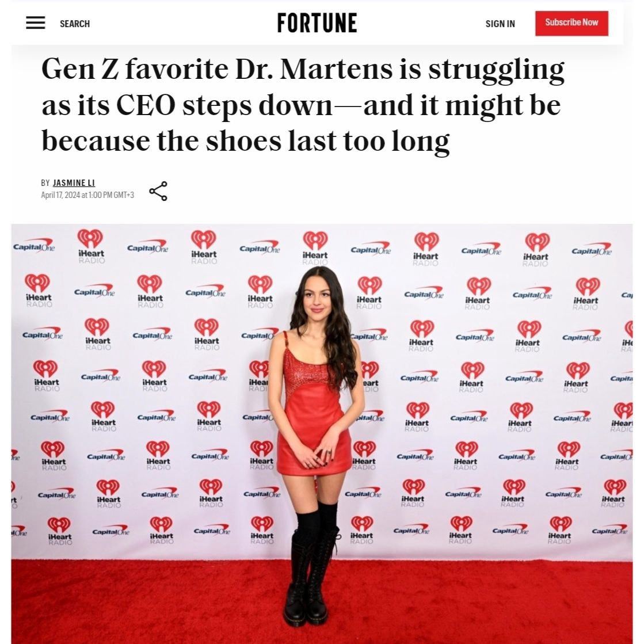Click the share article icon
Viewport: 644px width, 644px height.
[x=158, y=191]
